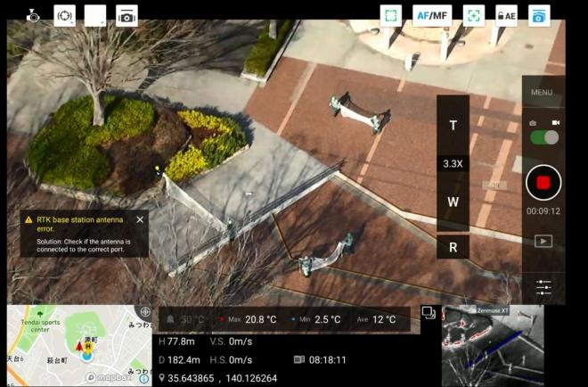Open the MENU panel
This screenshot has width=588, height=387.
click(542, 92)
